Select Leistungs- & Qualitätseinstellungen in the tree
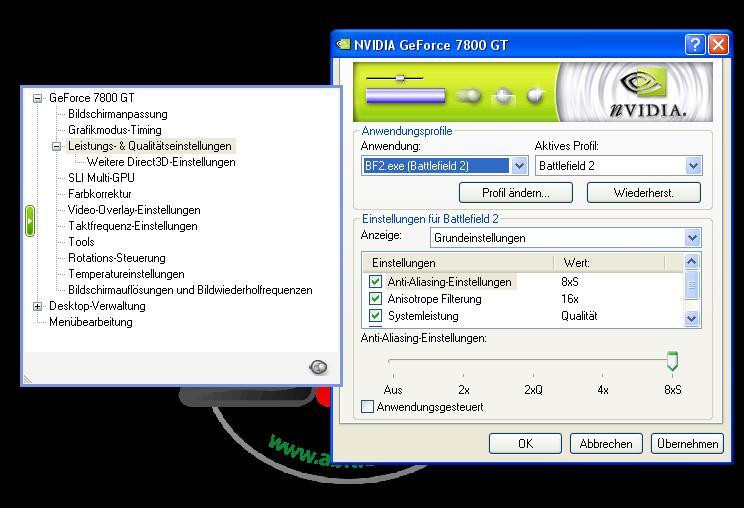Viewport: 744px width, 508px height. click(150, 146)
